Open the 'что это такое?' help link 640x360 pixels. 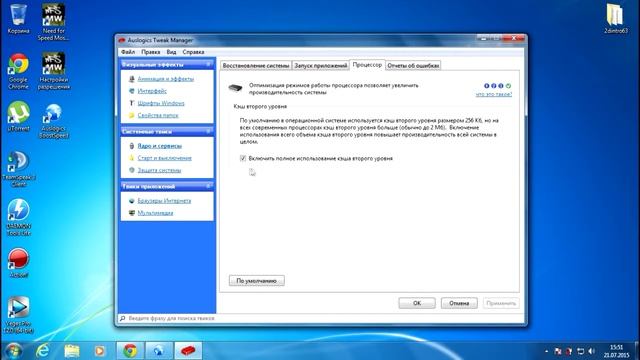[x=493, y=94]
